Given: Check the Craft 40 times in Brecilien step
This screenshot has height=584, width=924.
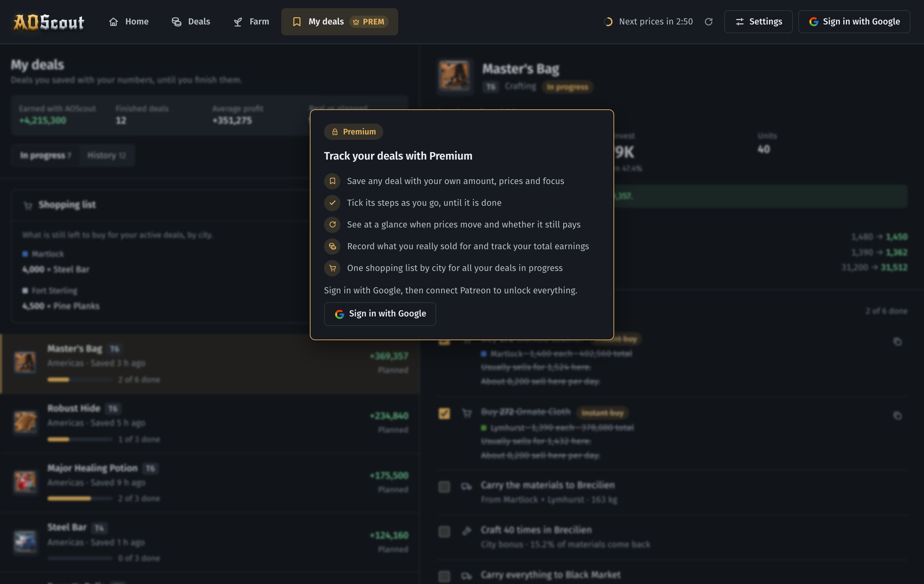Looking at the screenshot, I should click(x=444, y=531).
